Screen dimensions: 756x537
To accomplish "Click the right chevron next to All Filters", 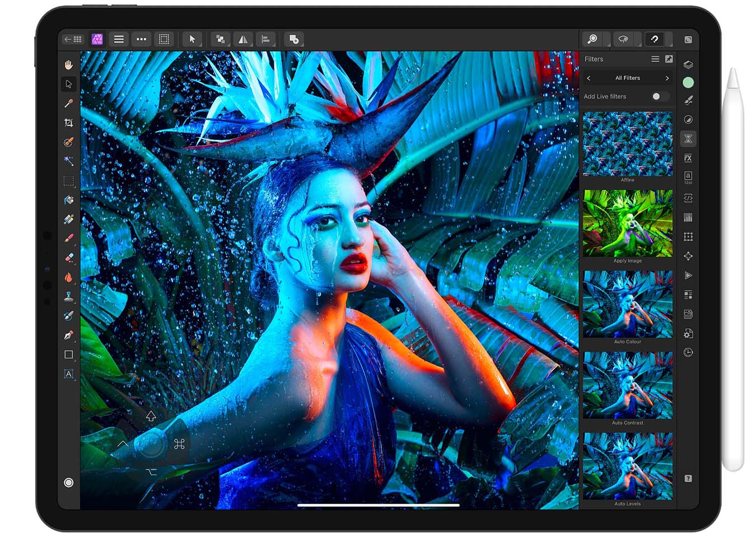I will [x=668, y=78].
